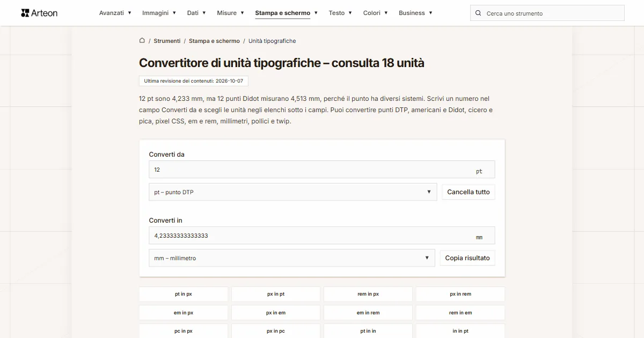Select the px in pt shortcut
The image size is (644, 338).
point(276,294)
